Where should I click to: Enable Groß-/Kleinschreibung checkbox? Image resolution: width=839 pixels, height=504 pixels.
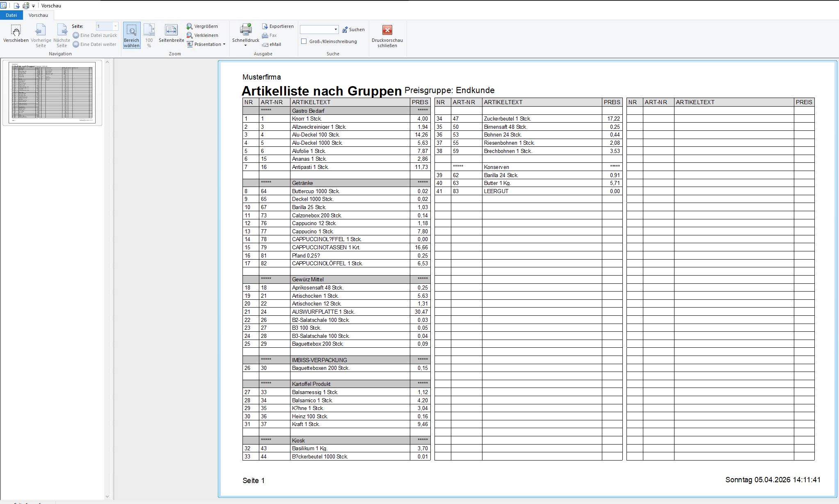pyautogui.click(x=304, y=41)
